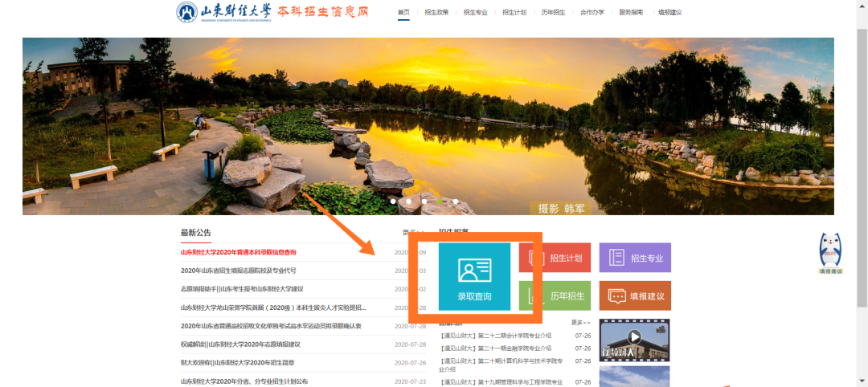Image resolution: width=868 pixels, height=387 pixels.
Task: Click the floating mascot 填报建议 helper
Action: pos(830,254)
